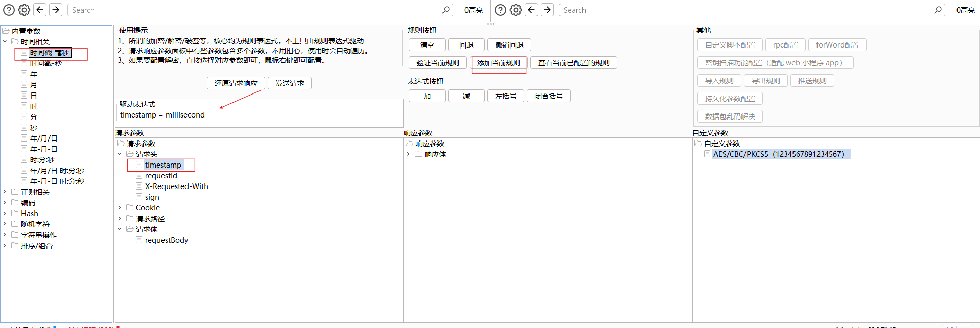The height and width of the screenshot is (328, 980).
Task: Expand the Cookie request node
Action: click(120, 208)
